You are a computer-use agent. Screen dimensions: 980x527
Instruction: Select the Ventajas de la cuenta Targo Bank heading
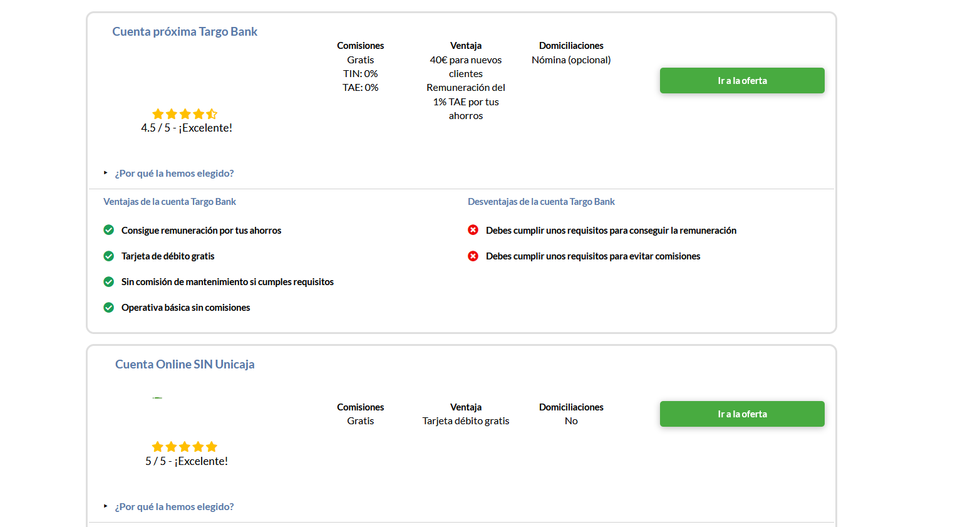pos(170,202)
